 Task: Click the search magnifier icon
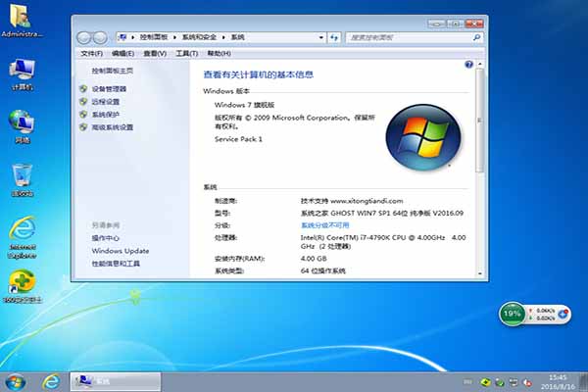click(476, 37)
